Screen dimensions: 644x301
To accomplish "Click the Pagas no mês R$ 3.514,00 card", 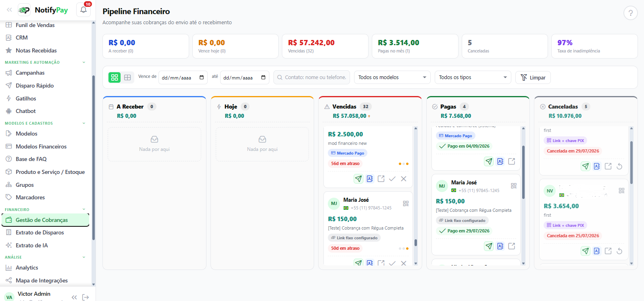I will [x=415, y=46].
